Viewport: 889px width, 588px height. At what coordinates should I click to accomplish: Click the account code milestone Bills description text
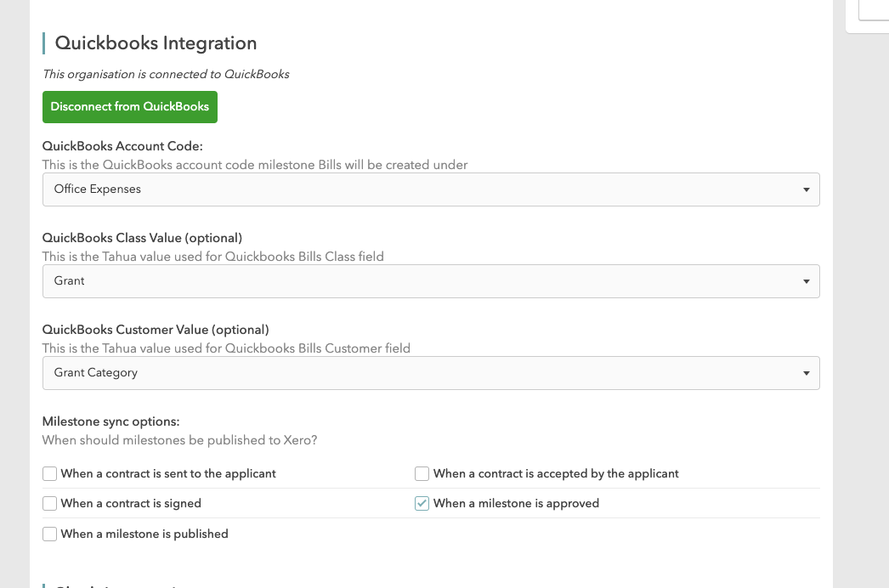(x=255, y=165)
